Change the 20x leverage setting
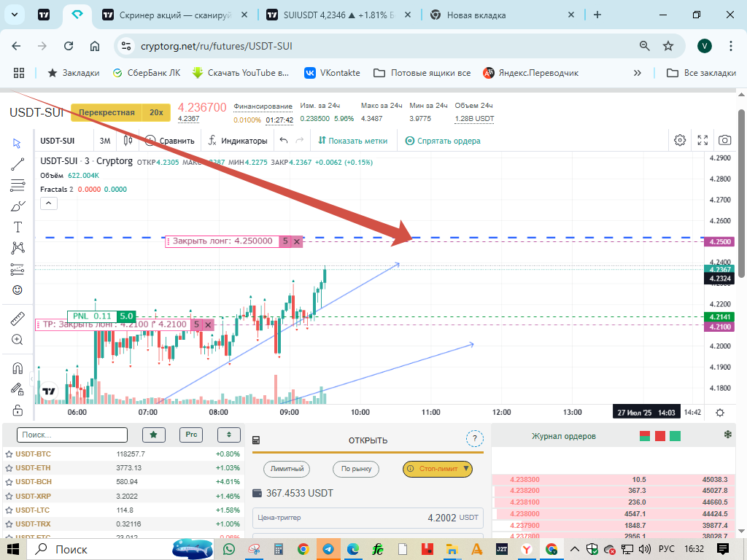The width and height of the screenshot is (747, 560). click(156, 113)
